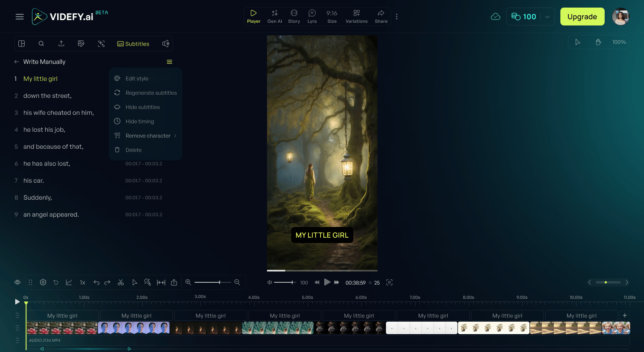Click the snap/trim to fit icon
644x352 pixels.
tap(161, 282)
